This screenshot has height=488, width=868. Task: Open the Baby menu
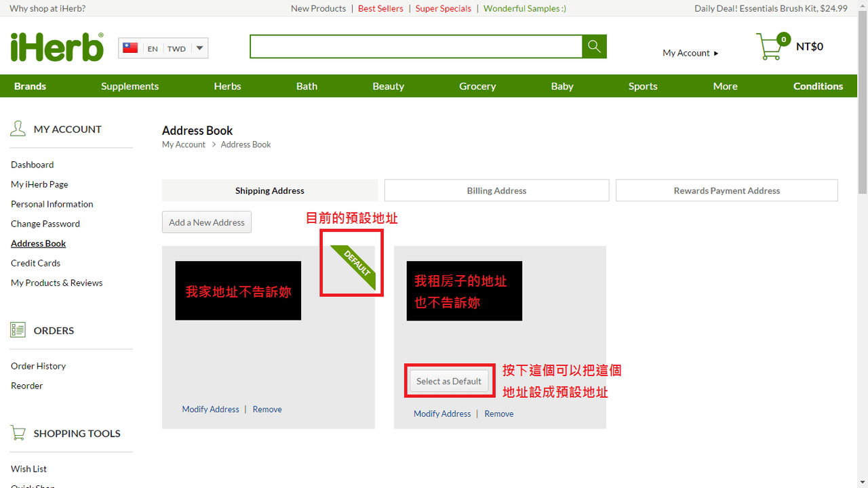tap(562, 86)
